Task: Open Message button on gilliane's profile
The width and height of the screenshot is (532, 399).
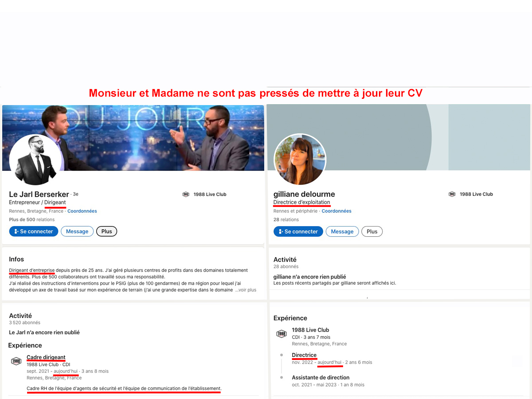Action: click(x=342, y=231)
